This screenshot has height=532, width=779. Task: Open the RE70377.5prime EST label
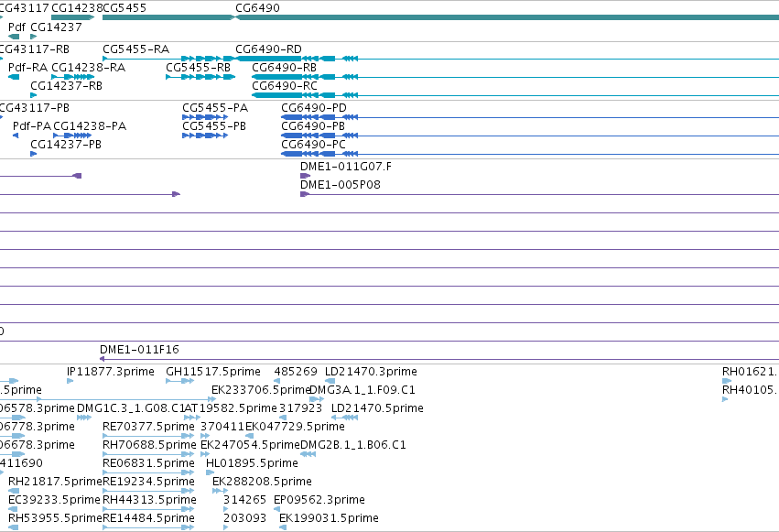click(x=148, y=427)
